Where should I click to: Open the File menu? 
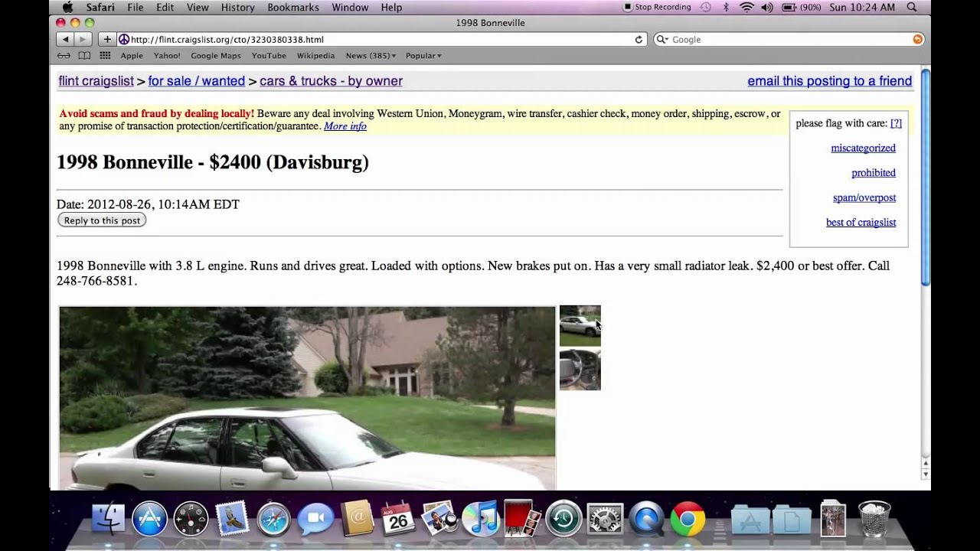tap(136, 7)
